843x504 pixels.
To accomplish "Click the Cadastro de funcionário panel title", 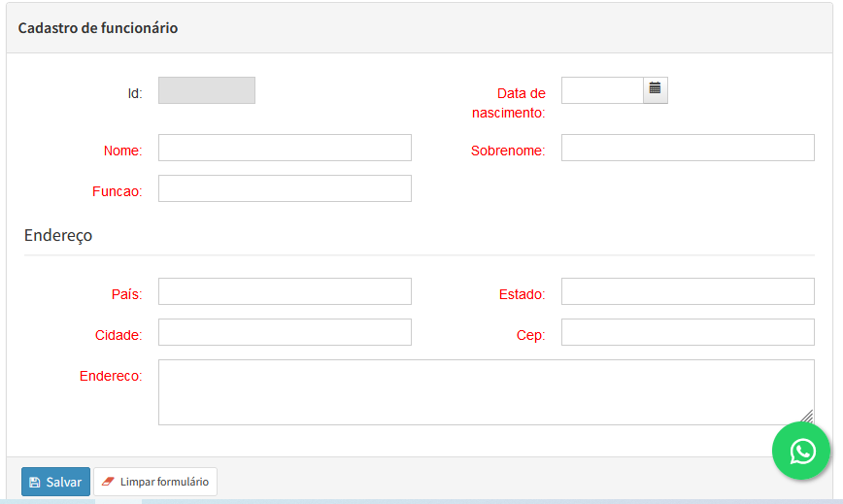I will (x=98, y=28).
